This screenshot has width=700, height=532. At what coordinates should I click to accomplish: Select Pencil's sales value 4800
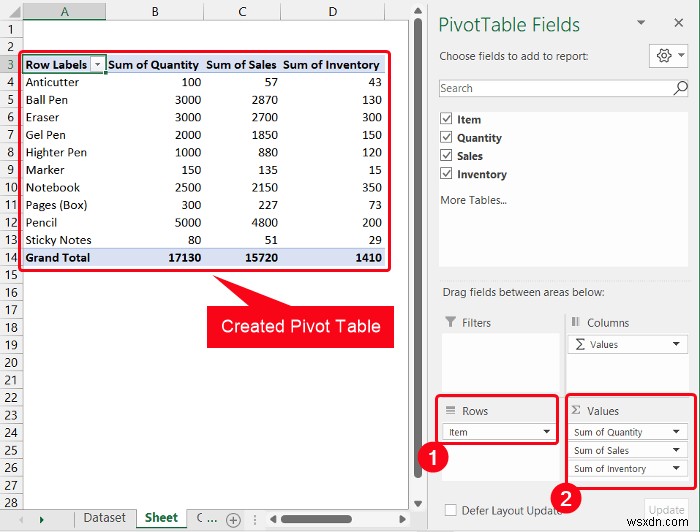pos(242,222)
